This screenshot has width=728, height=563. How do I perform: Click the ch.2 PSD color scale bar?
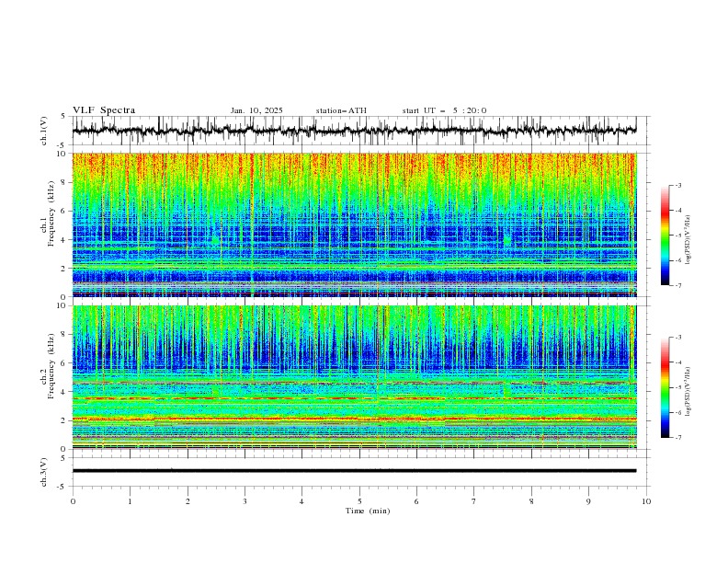665,387
